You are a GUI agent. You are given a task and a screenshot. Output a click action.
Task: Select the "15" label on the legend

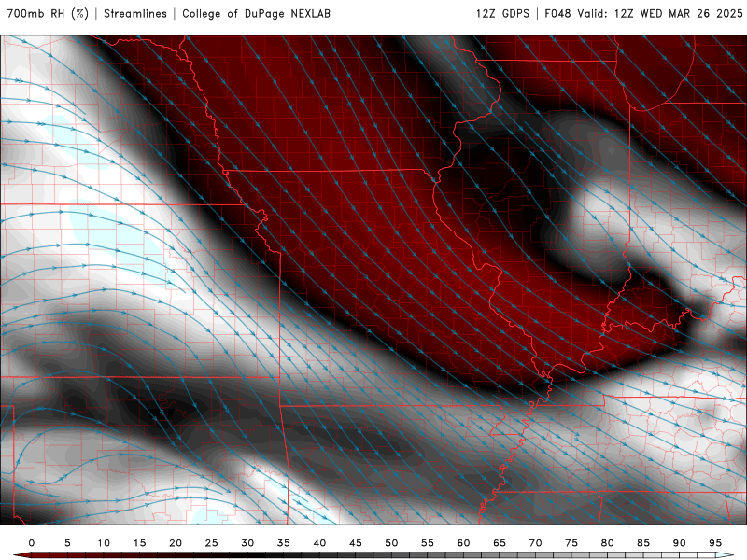[139, 543]
